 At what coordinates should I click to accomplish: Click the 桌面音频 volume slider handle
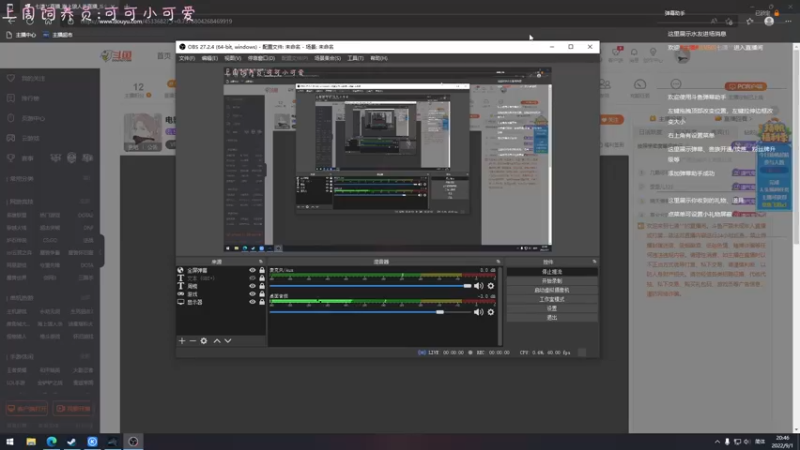[440, 312]
